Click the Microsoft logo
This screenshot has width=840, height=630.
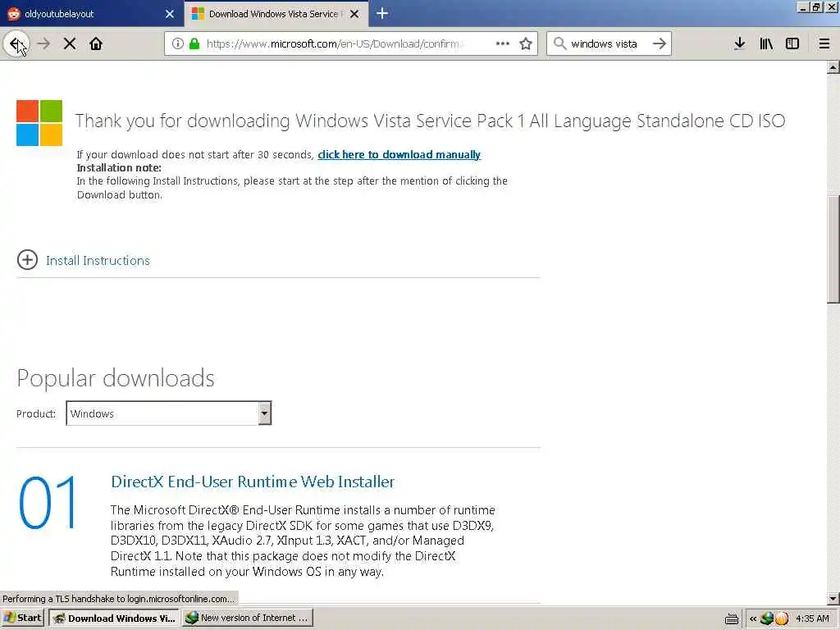point(39,123)
